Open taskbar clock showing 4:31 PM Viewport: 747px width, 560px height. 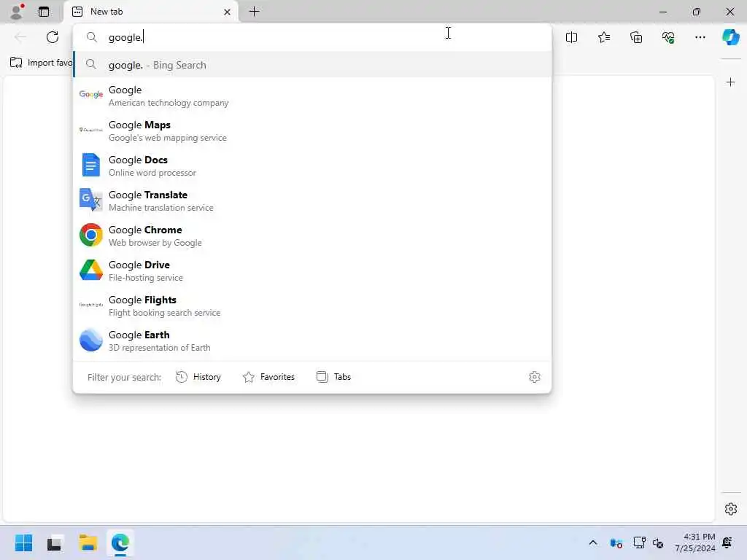(695, 542)
